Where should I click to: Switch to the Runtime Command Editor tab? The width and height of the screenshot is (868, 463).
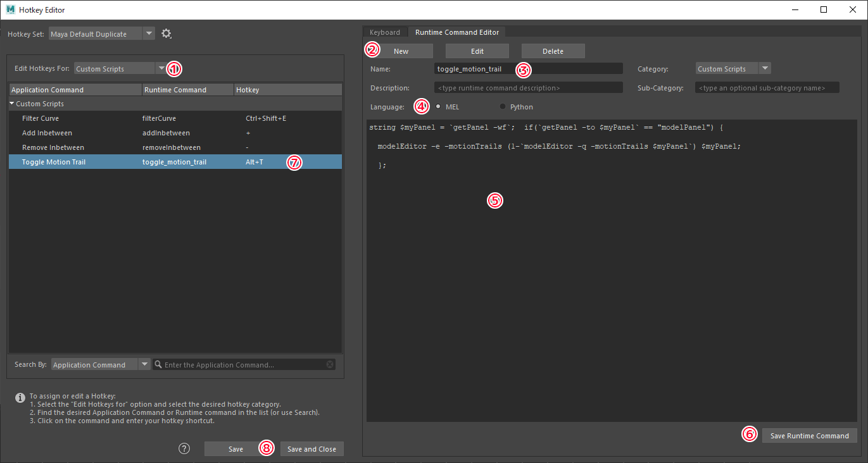click(x=457, y=32)
